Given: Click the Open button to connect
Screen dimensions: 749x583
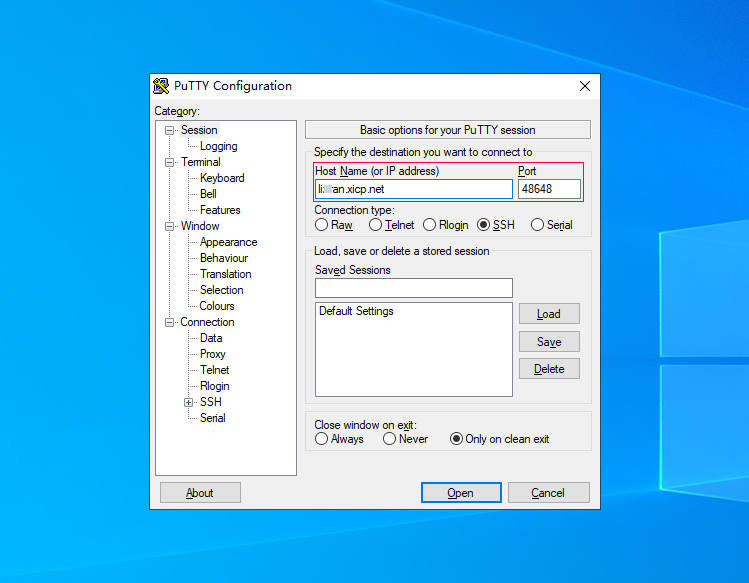Looking at the screenshot, I should point(461,493).
